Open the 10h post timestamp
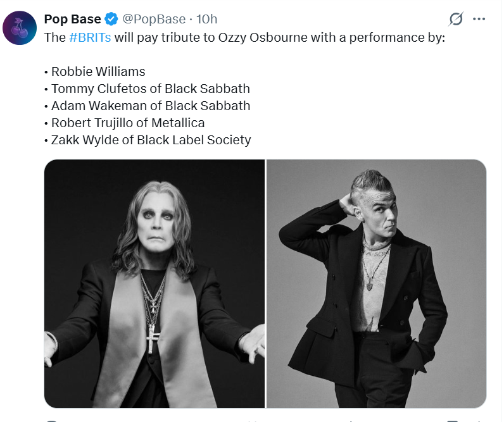 point(208,19)
